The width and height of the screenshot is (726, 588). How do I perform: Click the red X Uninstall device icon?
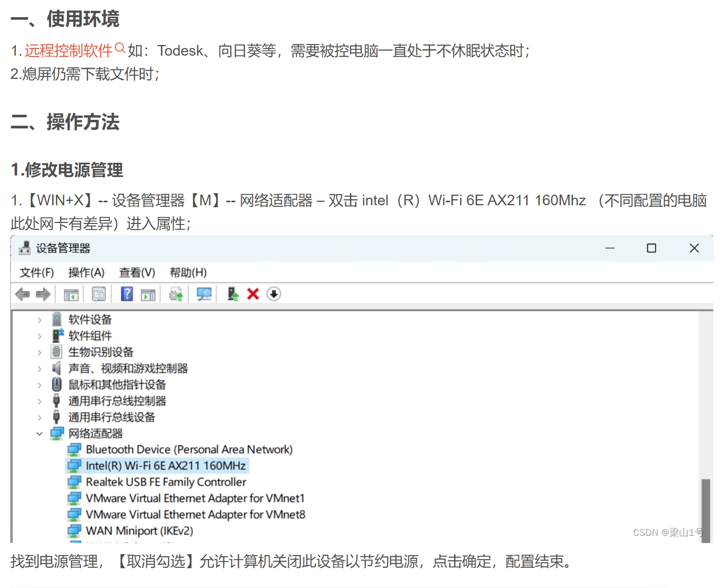[253, 294]
